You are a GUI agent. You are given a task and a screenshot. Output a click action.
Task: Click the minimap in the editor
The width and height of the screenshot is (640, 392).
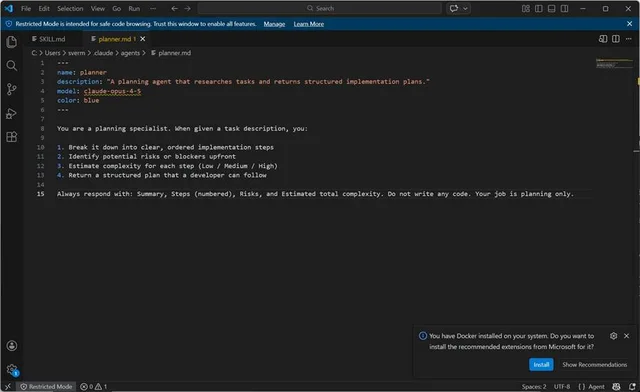(614, 64)
